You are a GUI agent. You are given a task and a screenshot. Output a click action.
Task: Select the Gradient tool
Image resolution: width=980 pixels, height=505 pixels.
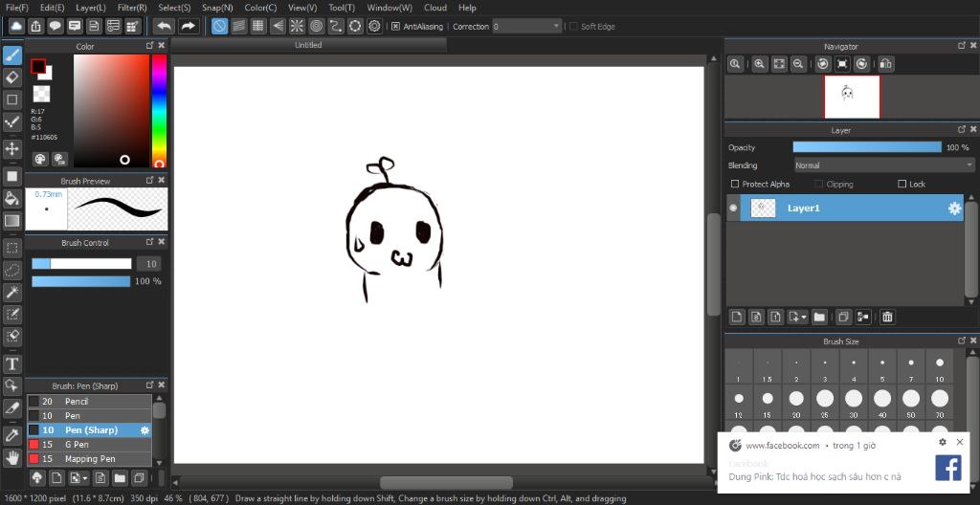click(x=11, y=220)
